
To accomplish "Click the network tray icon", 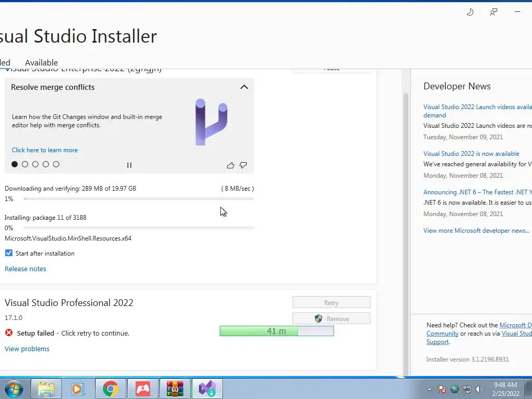I will [x=467, y=389].
